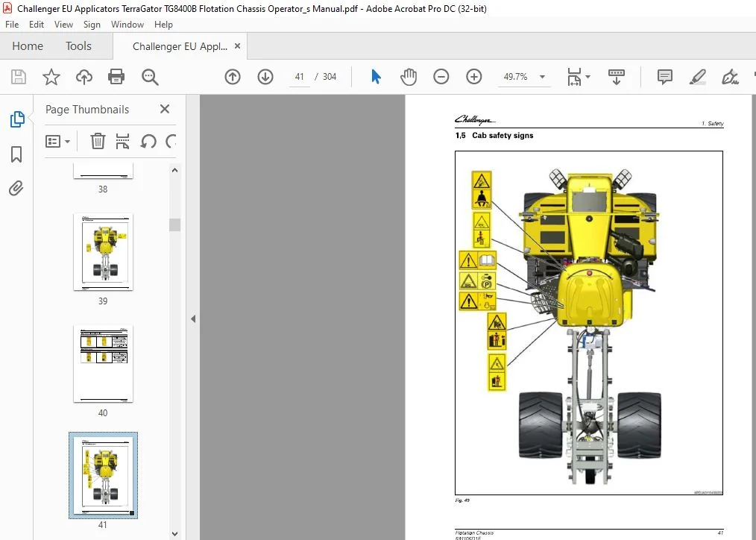Click the '304' total page count
This screenshot has width=756, height=540.
point(330,77)
